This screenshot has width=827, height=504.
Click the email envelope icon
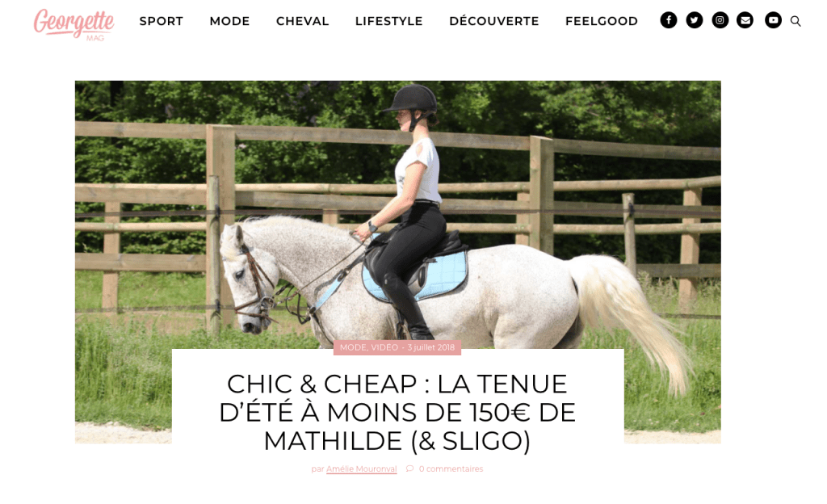(x=745, y=20)
